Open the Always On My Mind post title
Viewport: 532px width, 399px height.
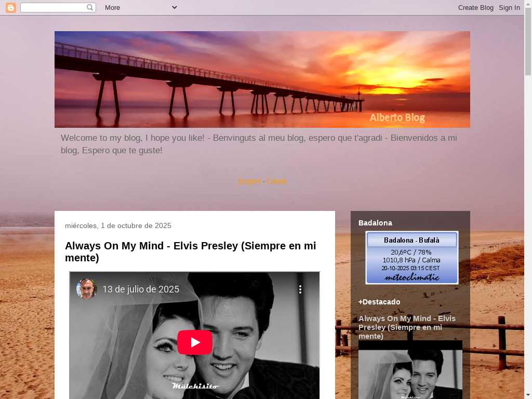(190, 251)
